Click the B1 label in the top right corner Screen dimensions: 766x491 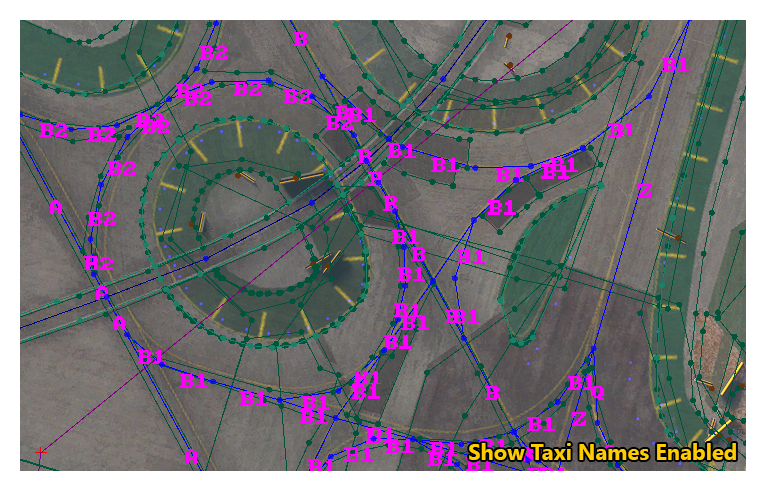pyautogui.click(x=675, y=65)
